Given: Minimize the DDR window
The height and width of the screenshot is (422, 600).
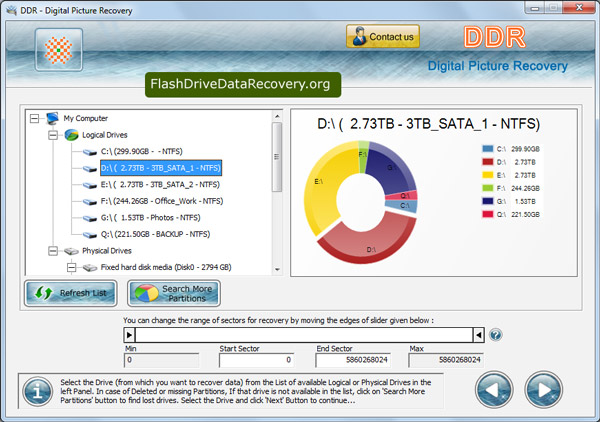Looking at the screenshot, I should click(x=535, y=8).
